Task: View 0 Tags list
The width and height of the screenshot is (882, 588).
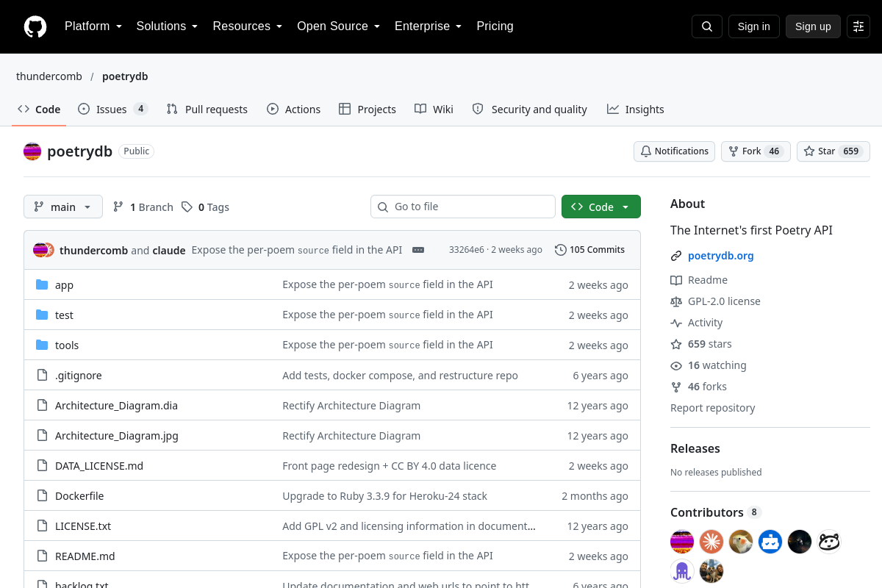Action: tap(206, 207)
